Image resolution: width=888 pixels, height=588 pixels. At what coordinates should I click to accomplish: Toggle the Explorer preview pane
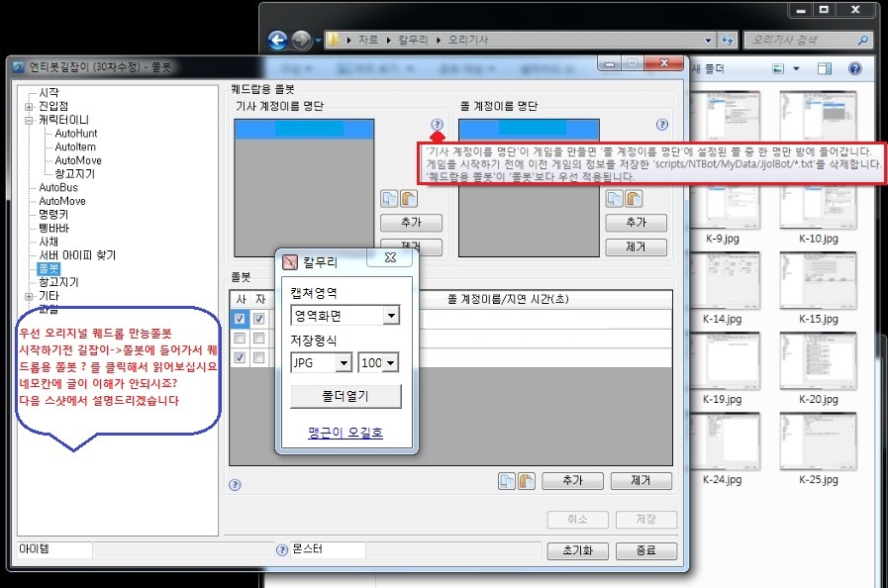825,68
